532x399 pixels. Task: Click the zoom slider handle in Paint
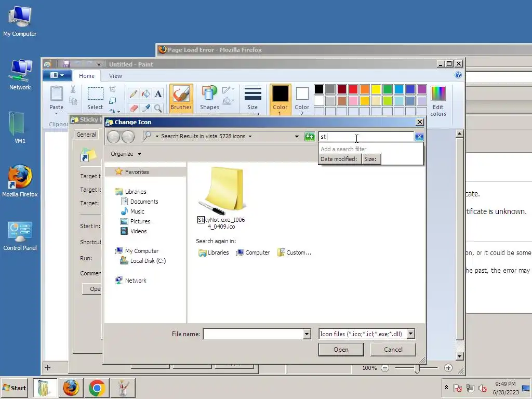coord(417,368)
